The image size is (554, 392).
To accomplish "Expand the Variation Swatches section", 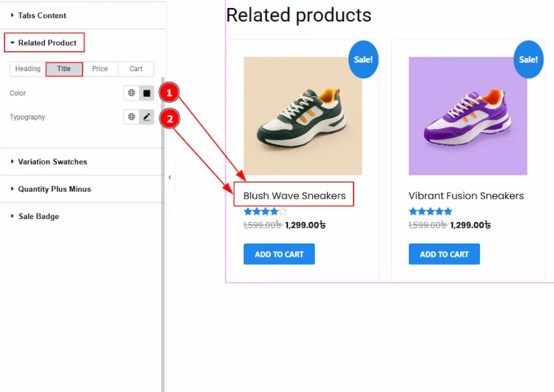I will pyautogui.click(x=52, y=162).
